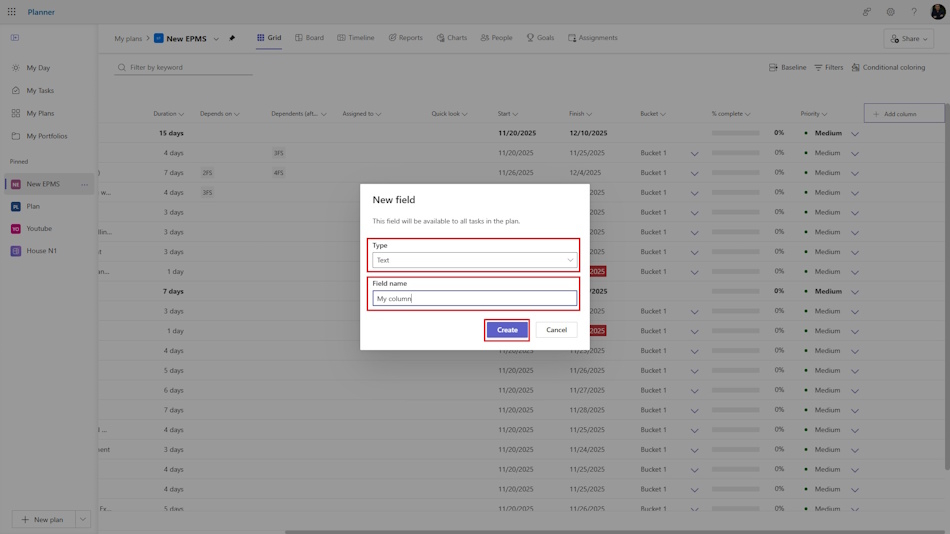The height and width of the screenshot is (534, 950).
Task: Open the Filters option
Action: (x=828, y=67)
